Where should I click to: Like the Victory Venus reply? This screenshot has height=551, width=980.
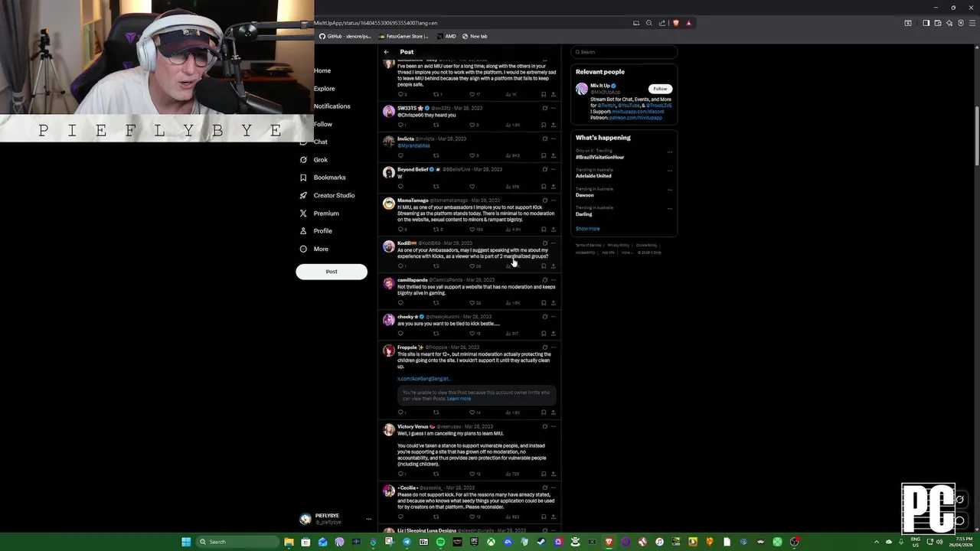coord(472,474)
